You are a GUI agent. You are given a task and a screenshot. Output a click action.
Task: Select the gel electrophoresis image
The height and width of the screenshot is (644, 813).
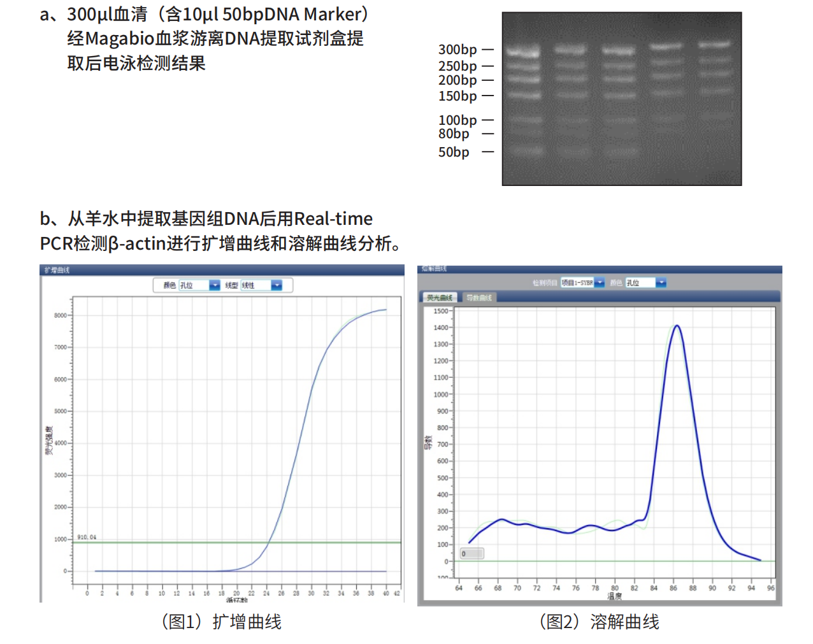tap(621, 99)
